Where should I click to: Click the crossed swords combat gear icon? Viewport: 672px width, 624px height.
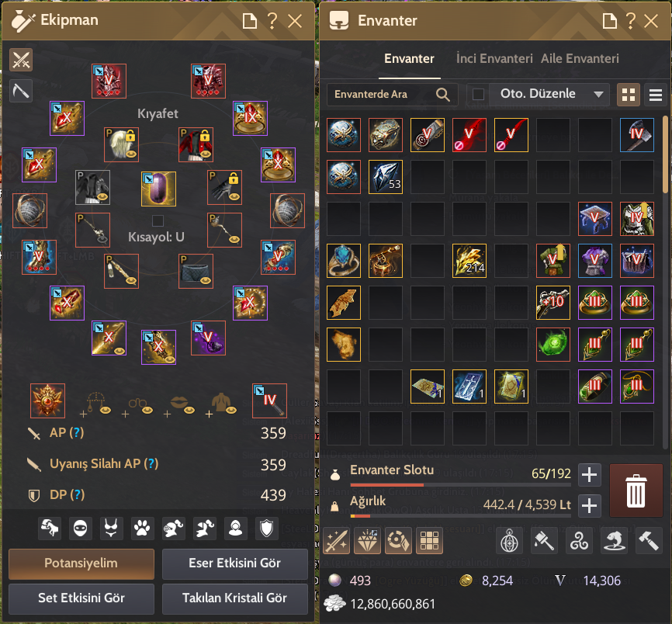pyautogui.click(x=21, y=60)
